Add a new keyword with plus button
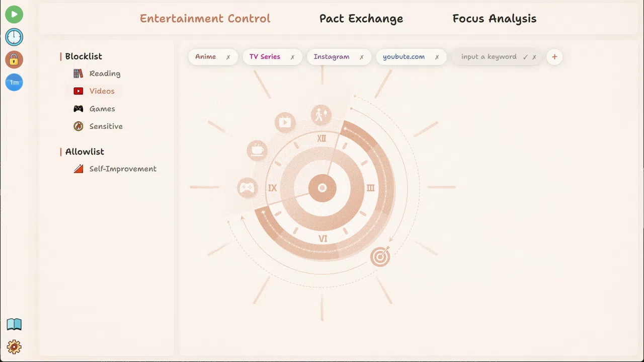 pos(554,57)
